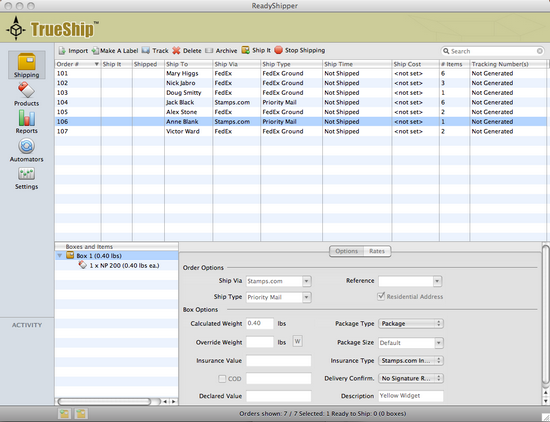This screenshot has height=422, width=550.
Task: Enable the COD checkbox
Action: coord(222,379)
